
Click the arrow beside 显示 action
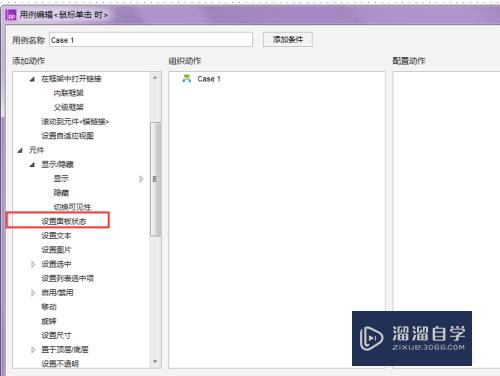pyautogui.click(x=141, y=179)
